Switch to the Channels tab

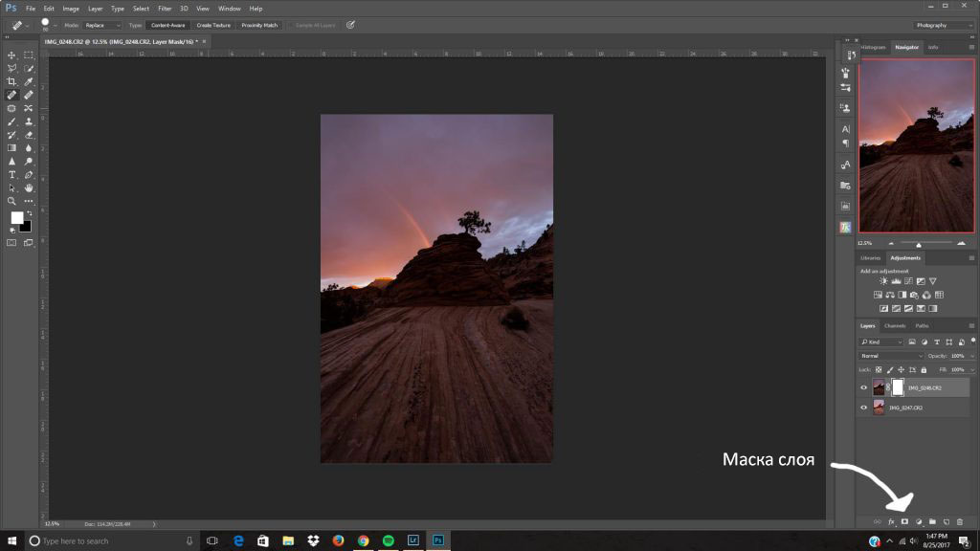pos(894,326)
